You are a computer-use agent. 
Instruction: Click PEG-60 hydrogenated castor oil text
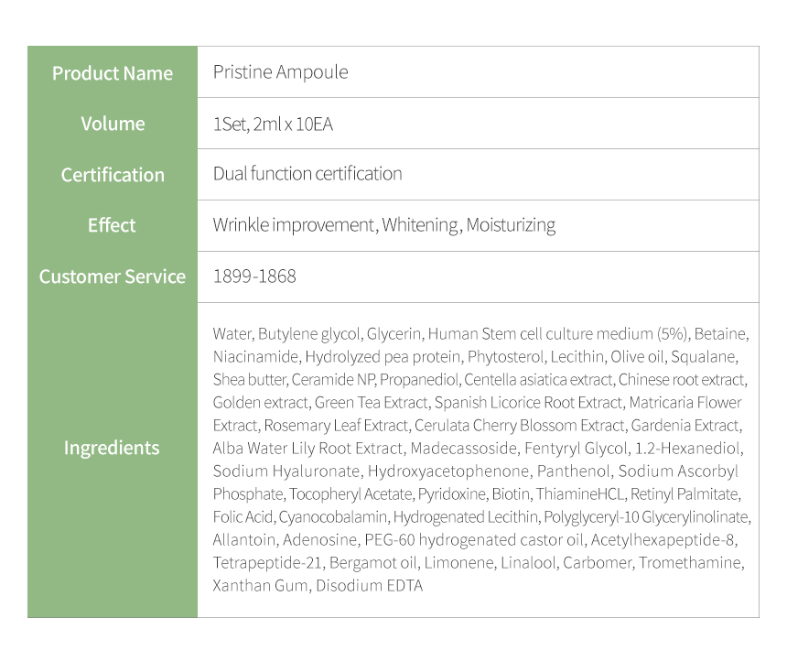coord(474,540)
